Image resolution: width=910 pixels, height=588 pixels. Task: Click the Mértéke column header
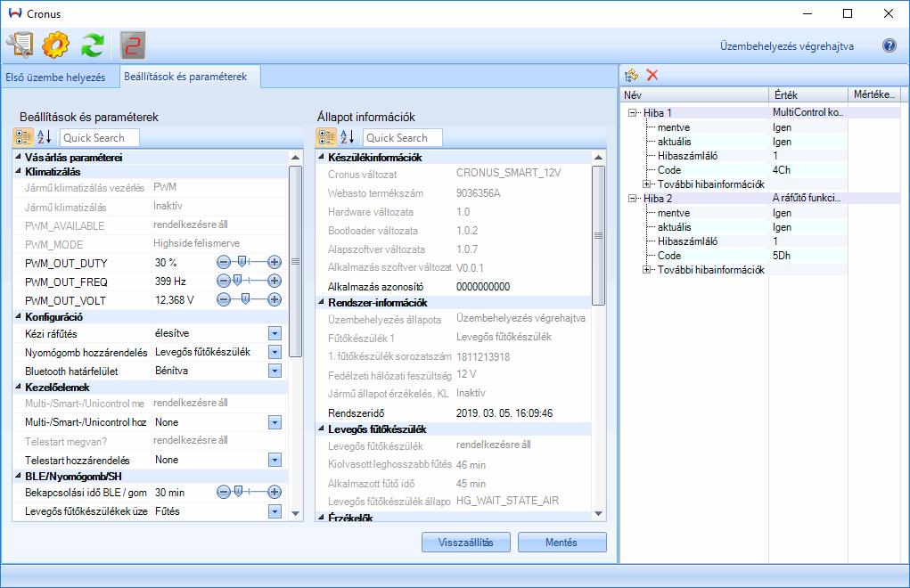[874, 94]
